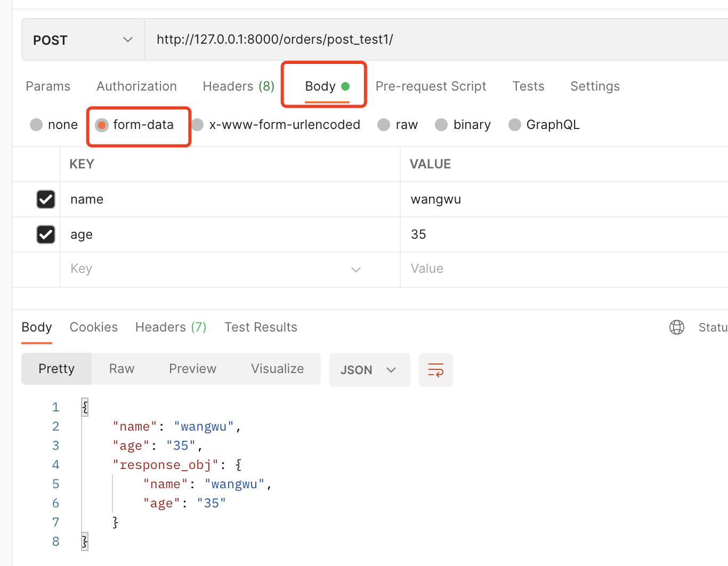This screenshot has height=566, width=728.
Task: Select the binary body type
Action: [x=441, y=124]
